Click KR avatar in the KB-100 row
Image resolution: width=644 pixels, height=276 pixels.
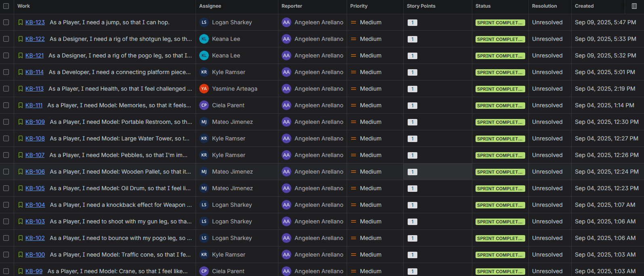pyautogui.click(x=204, y=255)
